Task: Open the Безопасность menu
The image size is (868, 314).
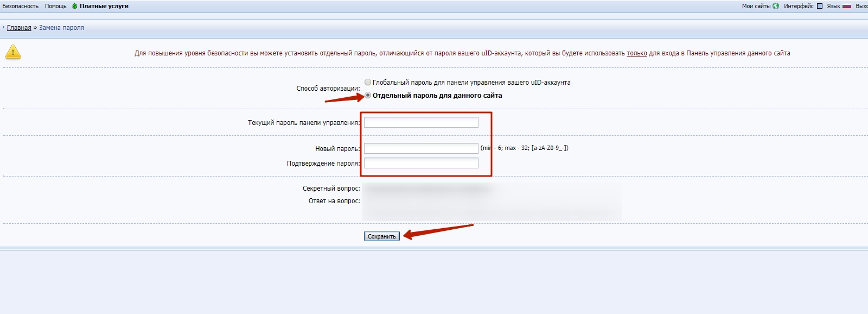Action: pos(21,7)
